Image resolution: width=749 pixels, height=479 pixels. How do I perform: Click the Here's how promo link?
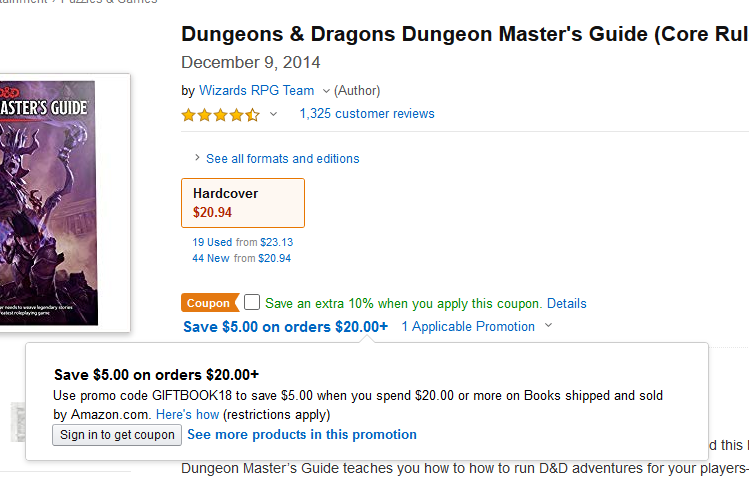187,414
